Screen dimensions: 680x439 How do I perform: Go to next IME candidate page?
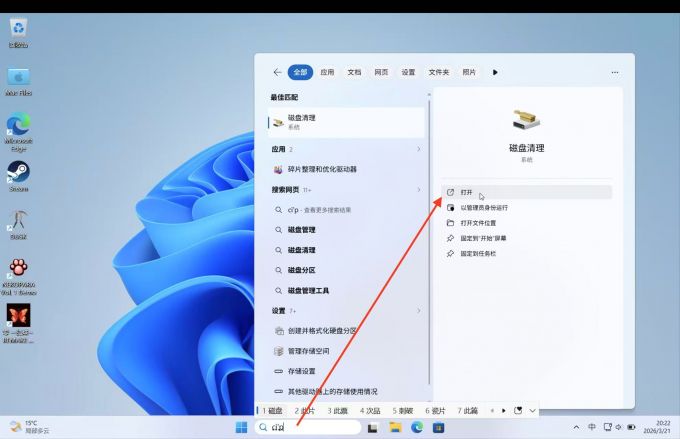click(503, 410)
